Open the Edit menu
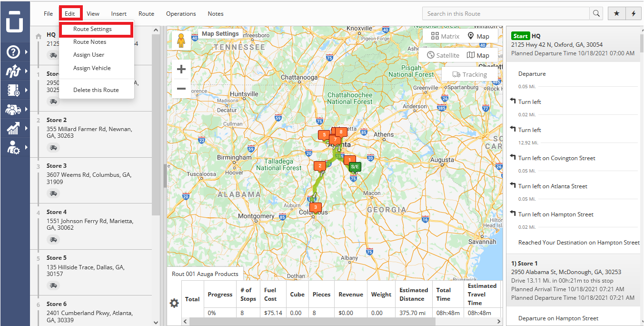The width and height of the screenshot is (644, 326). click(x=70, y=14)
